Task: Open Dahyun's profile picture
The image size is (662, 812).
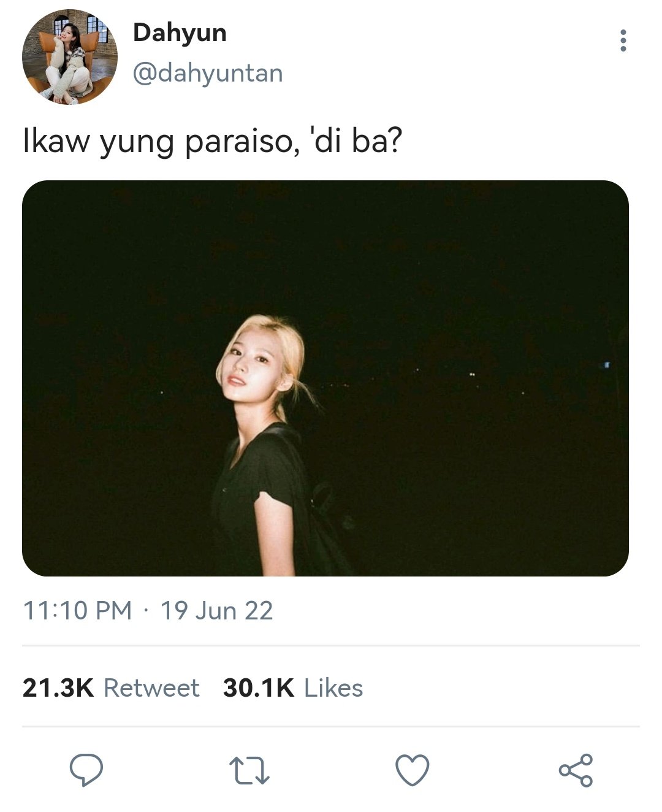Action: point(70,57)
